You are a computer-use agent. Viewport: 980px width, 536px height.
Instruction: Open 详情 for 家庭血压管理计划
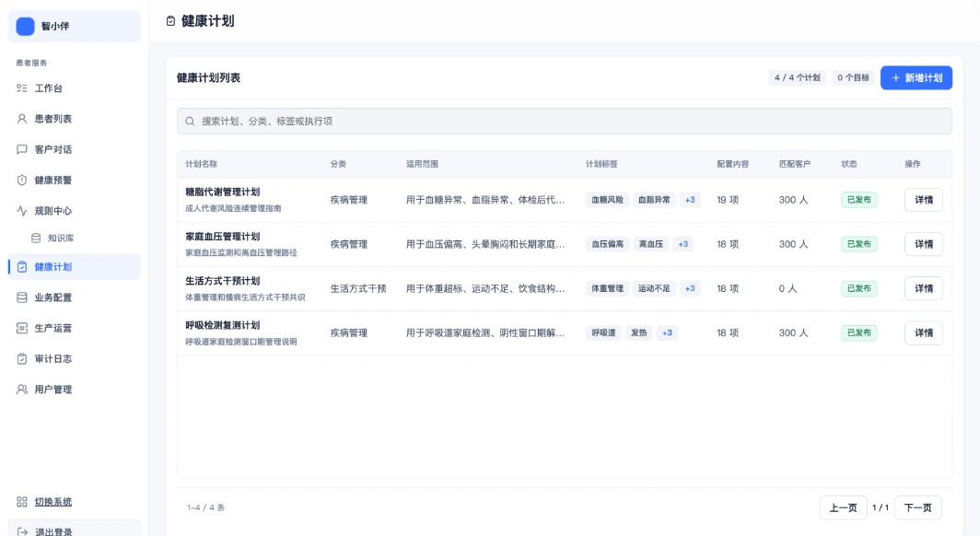[x=923, y=244]
